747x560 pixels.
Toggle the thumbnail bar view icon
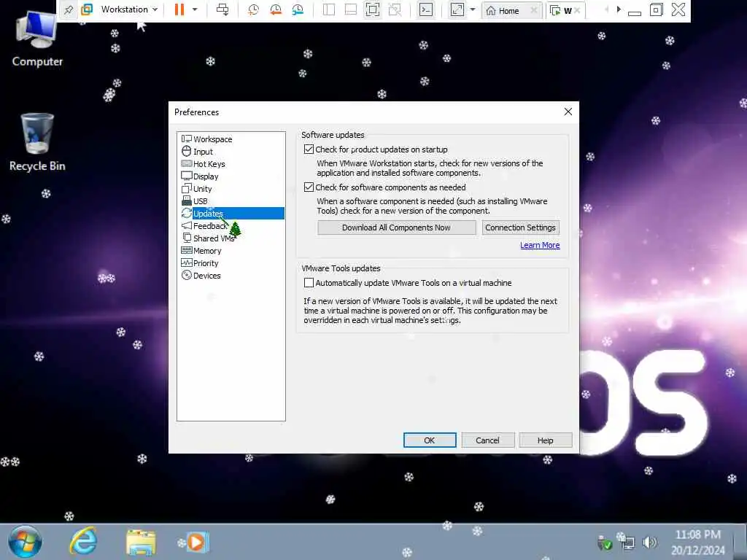(x=351, y=9)
